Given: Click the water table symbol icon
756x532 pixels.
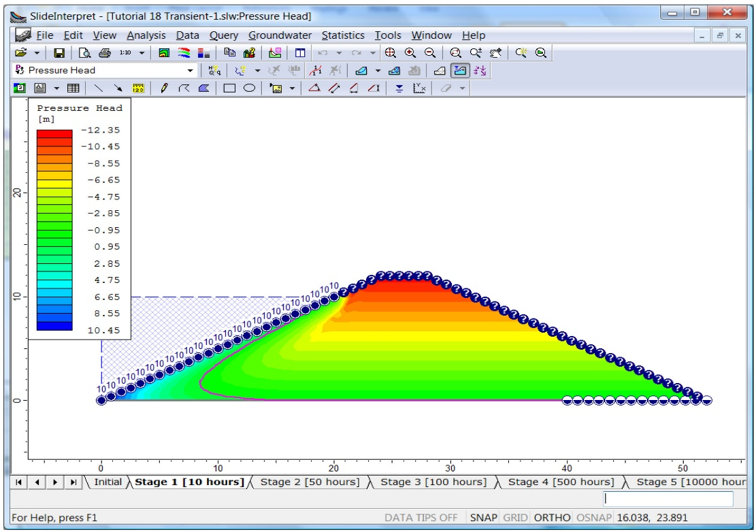Looking at the screenshot, I should 399,88.
